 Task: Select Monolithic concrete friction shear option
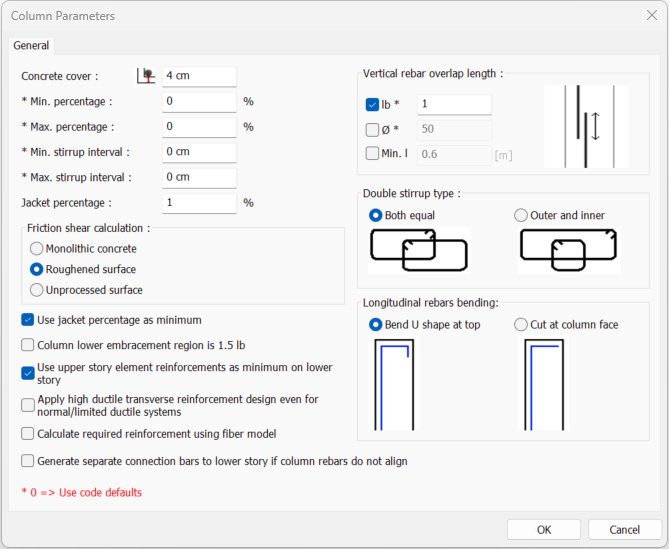click(37, 248)
